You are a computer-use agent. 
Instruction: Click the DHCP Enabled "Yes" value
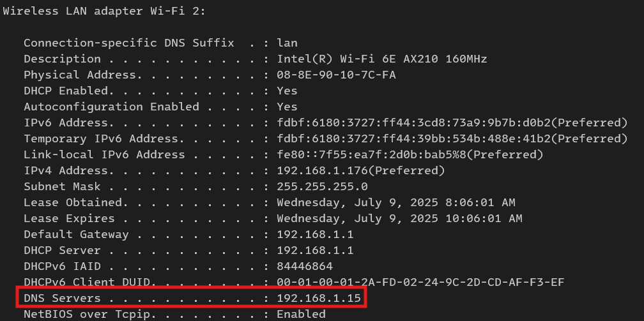pos(287,91)
